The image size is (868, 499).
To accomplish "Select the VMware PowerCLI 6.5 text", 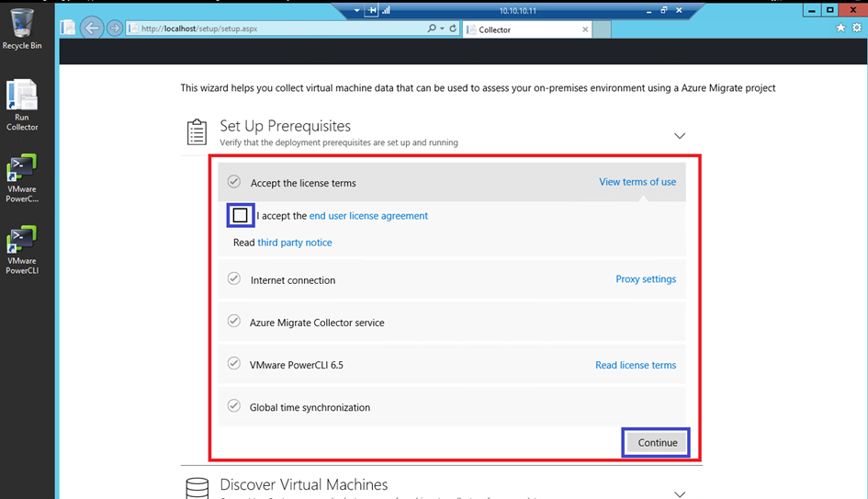I will (x=296, y=365).
